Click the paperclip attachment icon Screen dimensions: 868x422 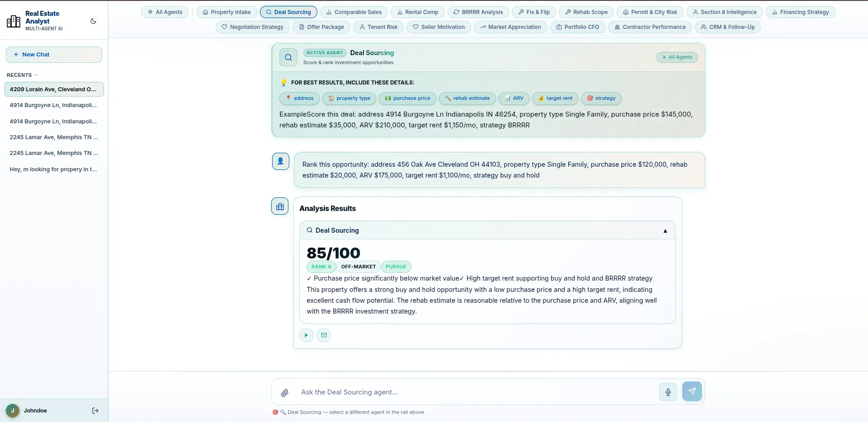click(x=285, y=393)
